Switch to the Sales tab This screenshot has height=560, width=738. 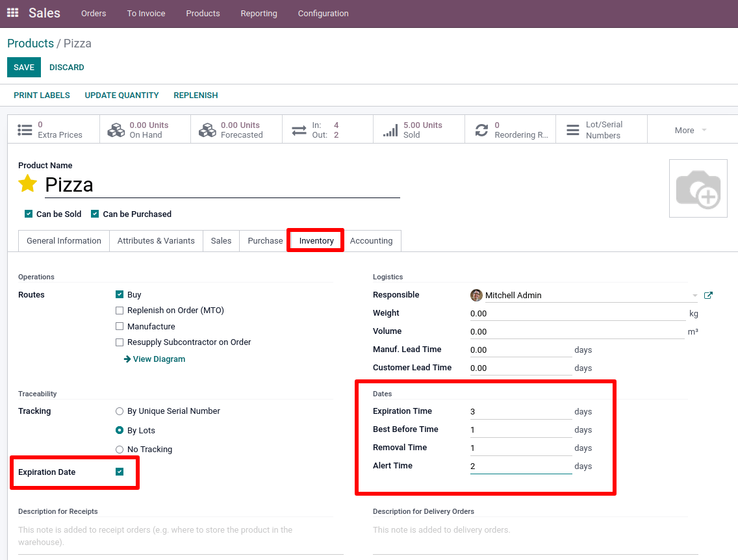click(x=222, y=240)
